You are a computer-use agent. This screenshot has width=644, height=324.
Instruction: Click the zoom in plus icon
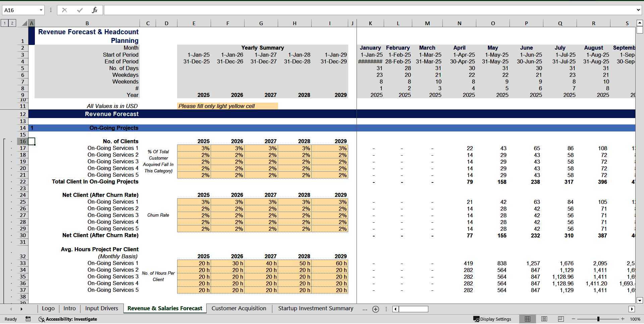point(623,319)
